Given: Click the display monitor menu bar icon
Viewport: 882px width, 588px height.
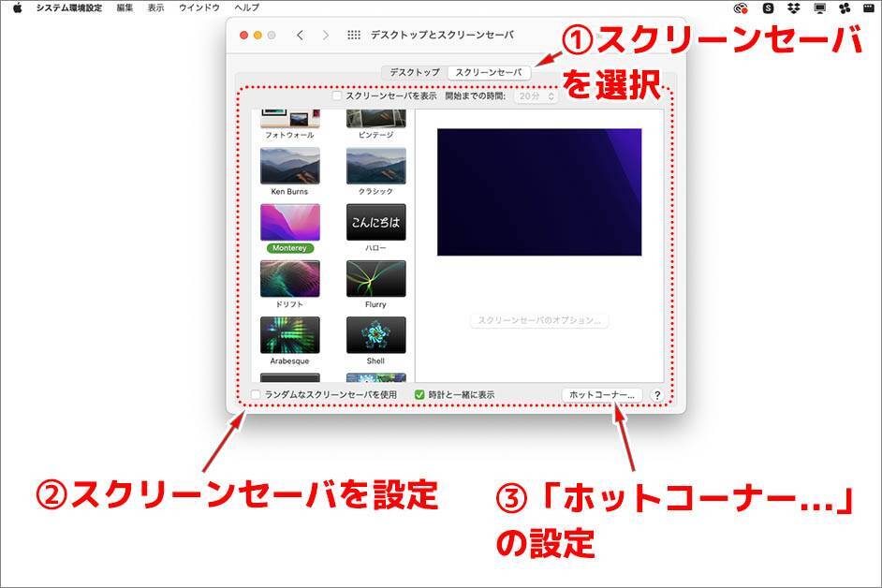Looking at the screenshot, I should coord(819,7).
